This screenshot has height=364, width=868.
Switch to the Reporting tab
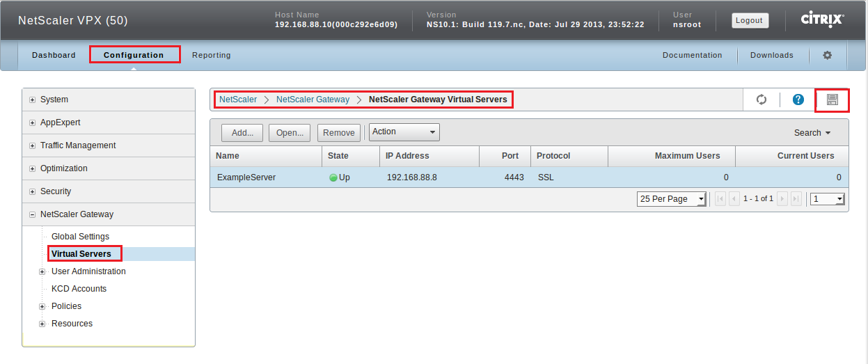click(x=211, y=55)
